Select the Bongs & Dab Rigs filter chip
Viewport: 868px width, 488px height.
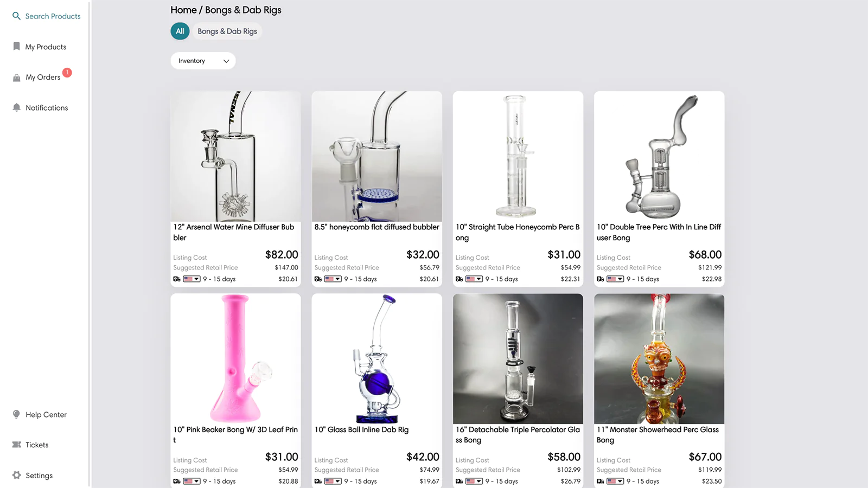[x=227, y=31]
